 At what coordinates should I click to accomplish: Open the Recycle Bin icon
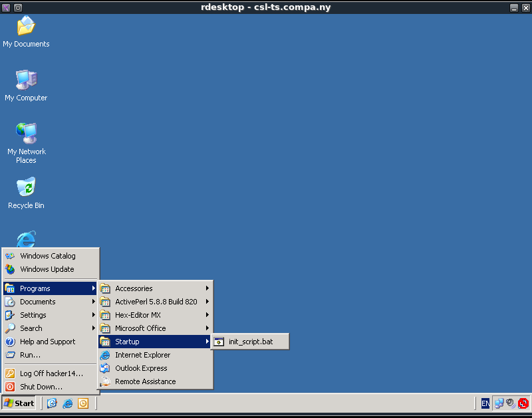point(26,189)
